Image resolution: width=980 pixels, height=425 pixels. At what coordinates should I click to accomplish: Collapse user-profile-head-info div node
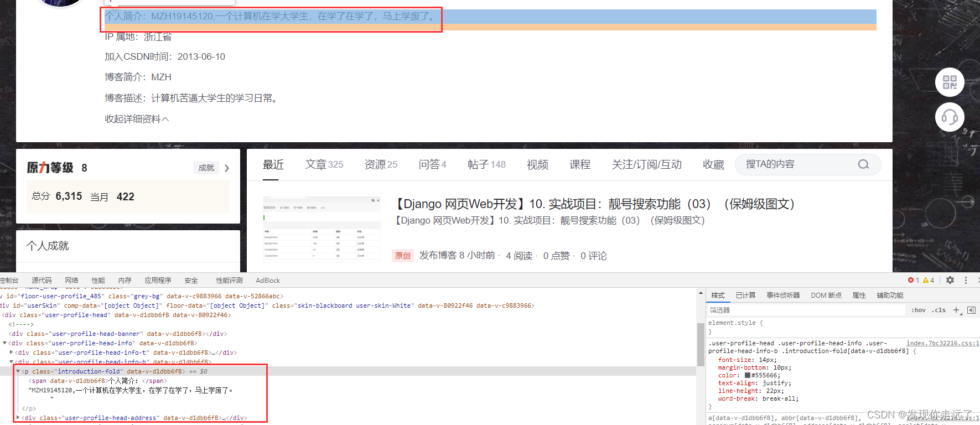[4, 343]
